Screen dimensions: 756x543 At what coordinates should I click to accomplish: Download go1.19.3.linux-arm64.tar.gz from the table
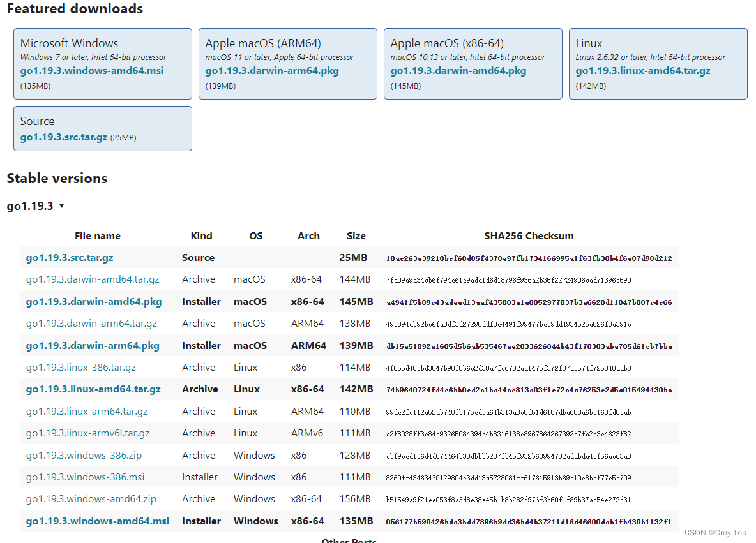(87, 412)
